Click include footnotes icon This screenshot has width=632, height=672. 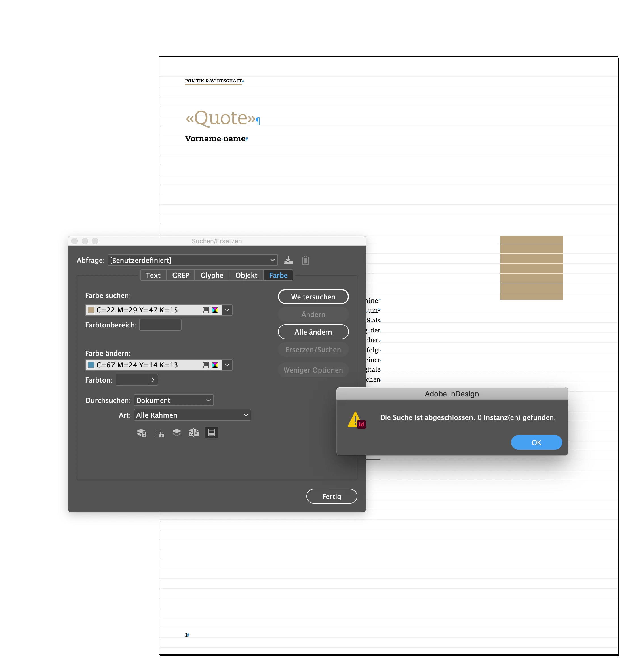click(211, 433)
